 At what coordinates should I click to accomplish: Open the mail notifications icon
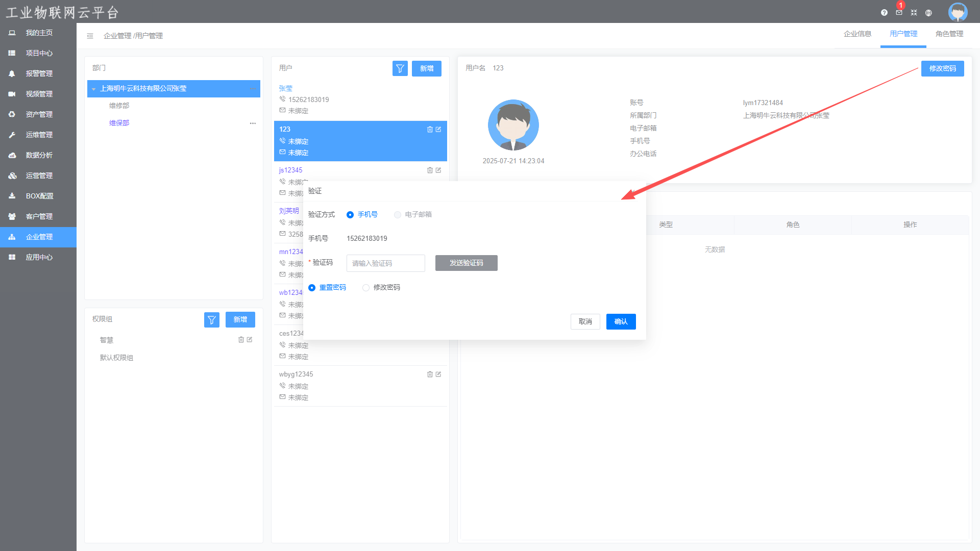tap(899, 13)
